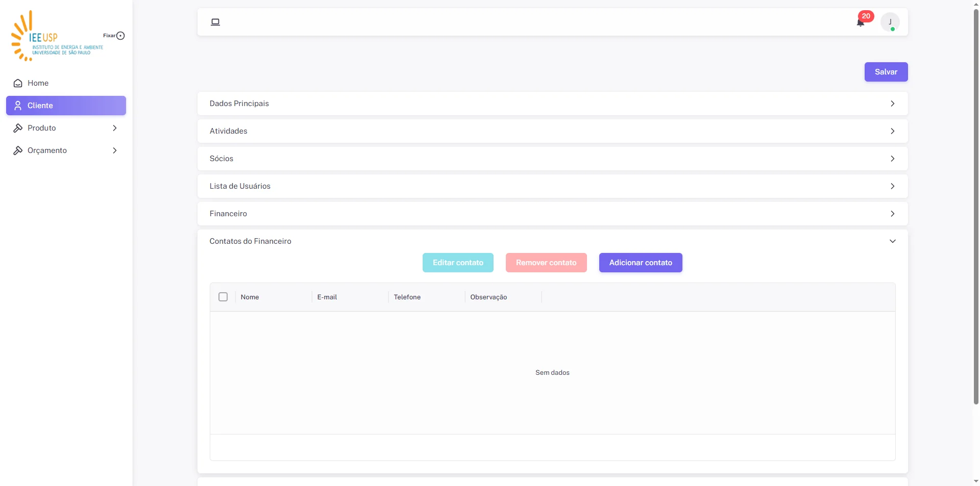Sort by the E-mail column header
Image resolution: width=980 pixels, height=486 pixels.
[x=350, y=297]
